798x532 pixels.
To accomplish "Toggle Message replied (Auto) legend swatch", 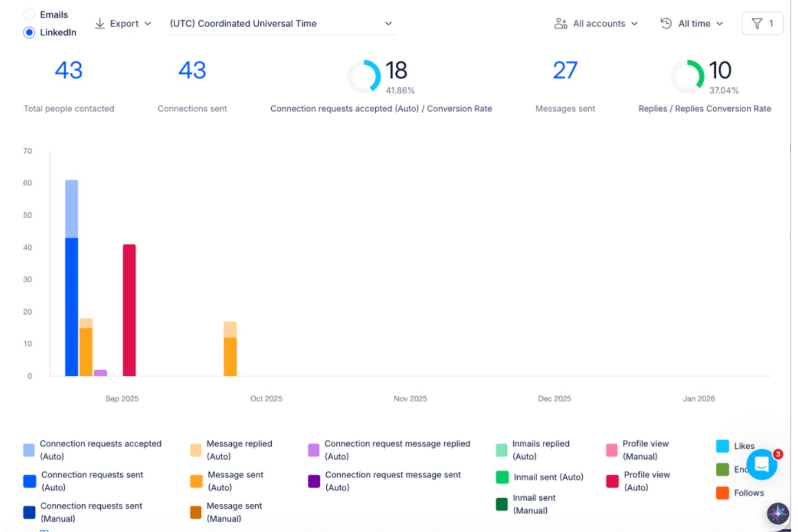I will 196,450.
